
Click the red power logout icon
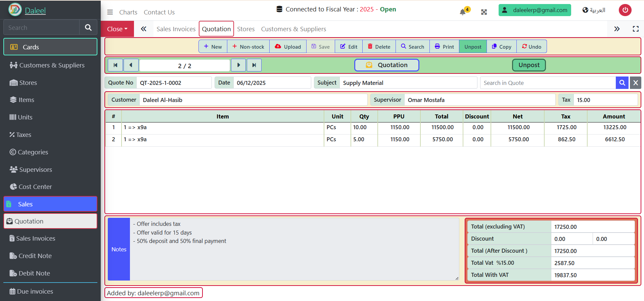point(625,10)
